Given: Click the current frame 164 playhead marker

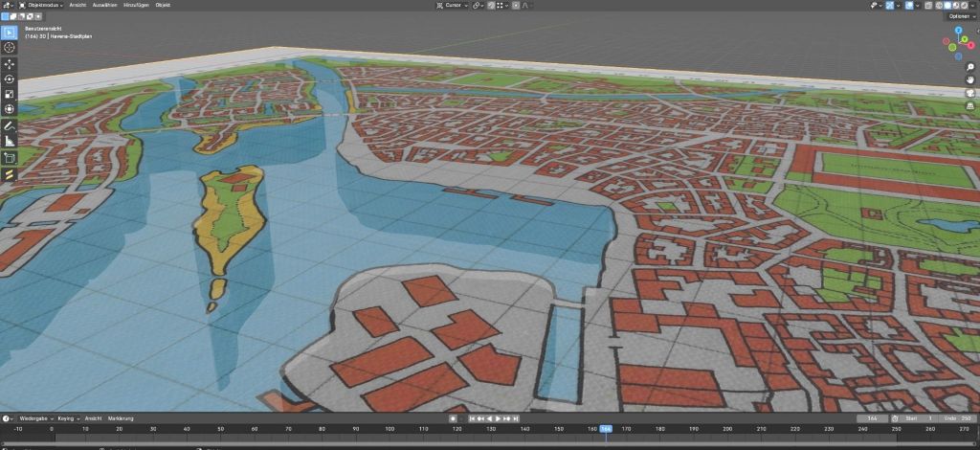Looking at the screenshot, I should [605, 429].
